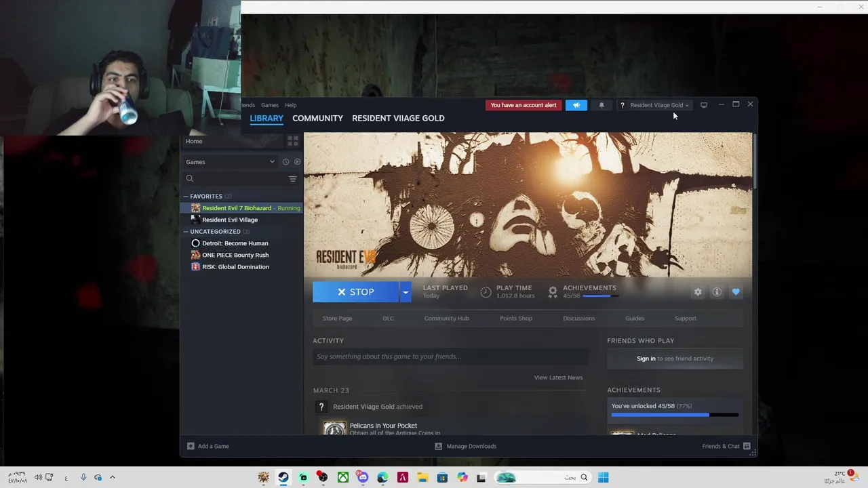Select Resident Evil Village in the list
Viewport: 868px width, 488px height.
tap(242, 220)
